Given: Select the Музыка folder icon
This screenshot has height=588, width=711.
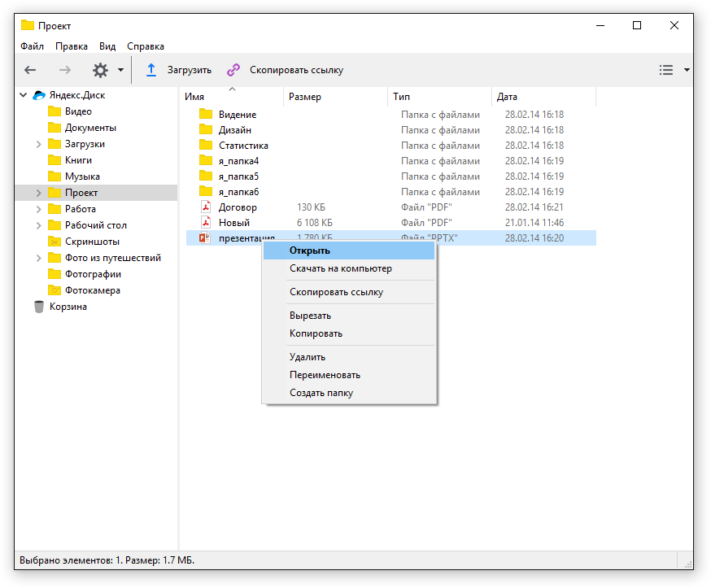Looking at the screenshot, I should 55,176.
